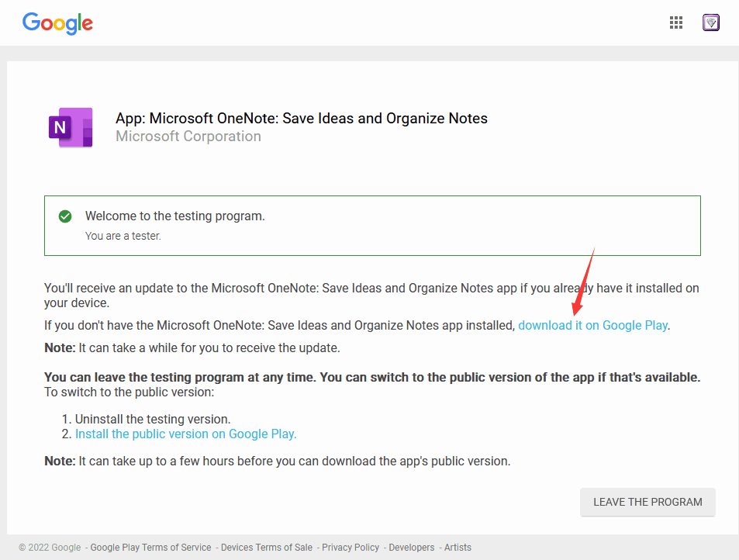
Task: Visit the Developers footer link
Action: pos(412,548)
